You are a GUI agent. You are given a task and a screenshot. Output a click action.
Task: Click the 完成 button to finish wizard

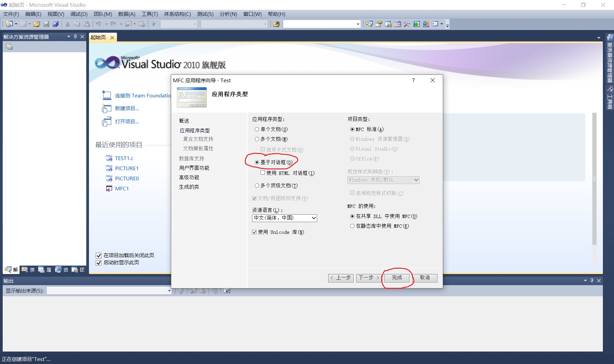[x=397, y=278]
